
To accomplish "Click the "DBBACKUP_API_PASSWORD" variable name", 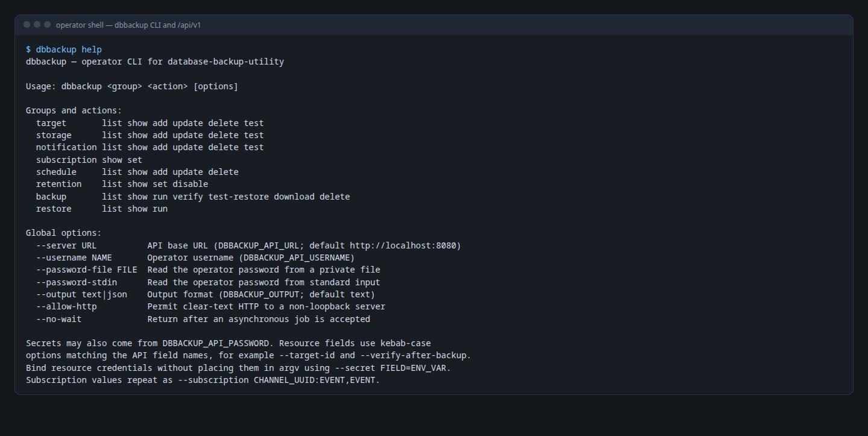I will [216, 343].
